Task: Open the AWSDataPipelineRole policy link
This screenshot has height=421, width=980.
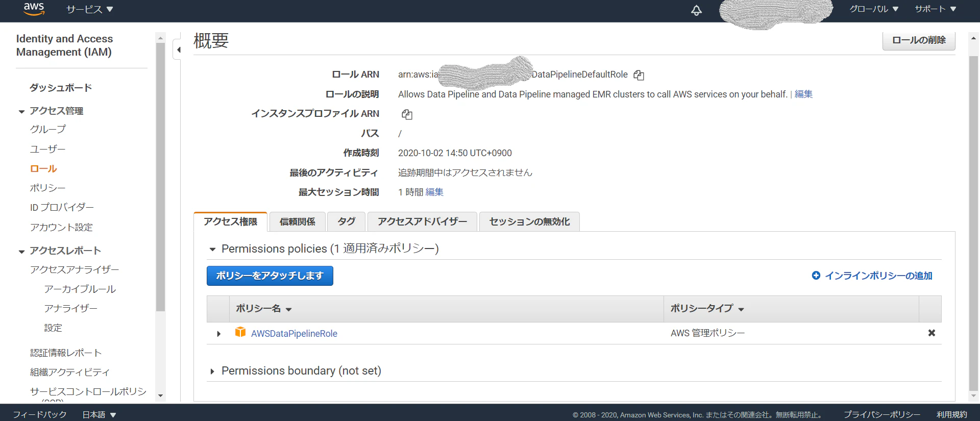Action: click(x=294, y=333)
